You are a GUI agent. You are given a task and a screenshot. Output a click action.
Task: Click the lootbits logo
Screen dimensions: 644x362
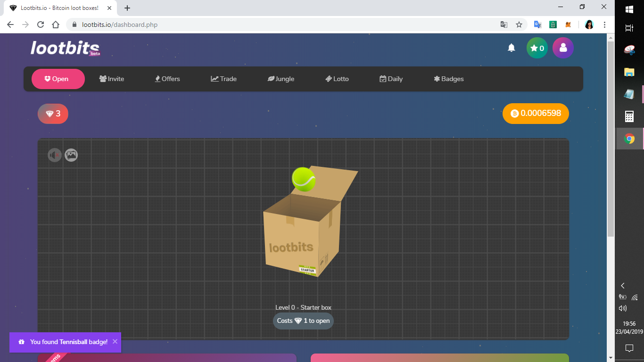click(x=65, y=48)
